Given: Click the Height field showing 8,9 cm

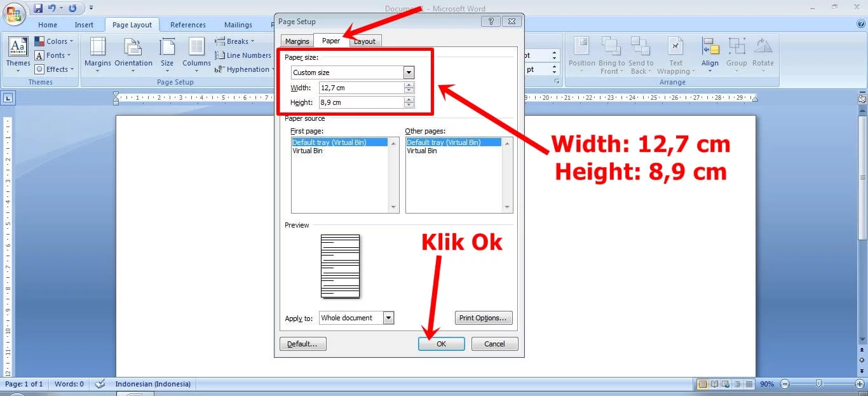Looking at the screenshot, I should 361,102.
